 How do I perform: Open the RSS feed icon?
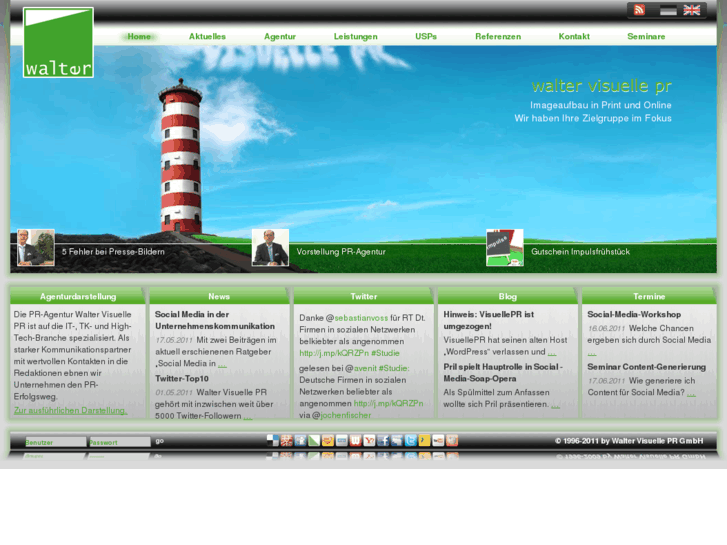pos(639,10)
